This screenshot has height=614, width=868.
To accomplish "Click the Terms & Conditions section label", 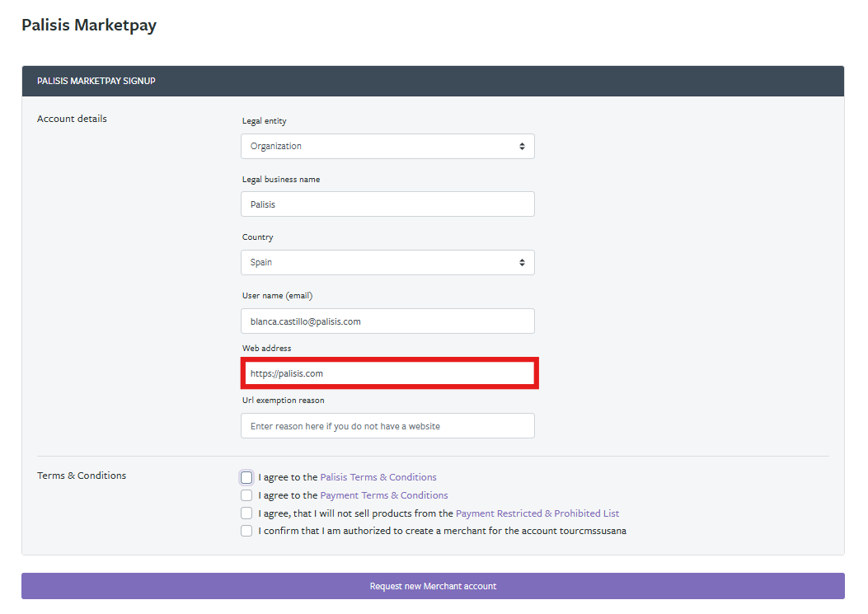I will point(82,476).
